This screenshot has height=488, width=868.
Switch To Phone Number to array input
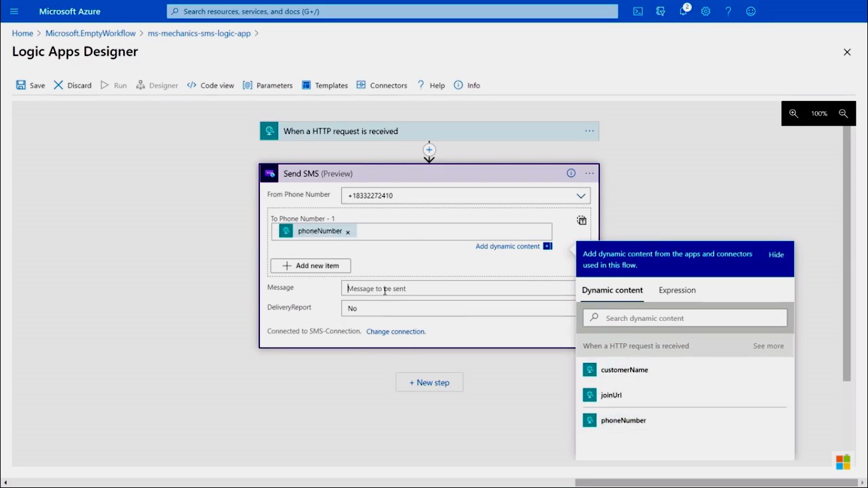[581, 220]
